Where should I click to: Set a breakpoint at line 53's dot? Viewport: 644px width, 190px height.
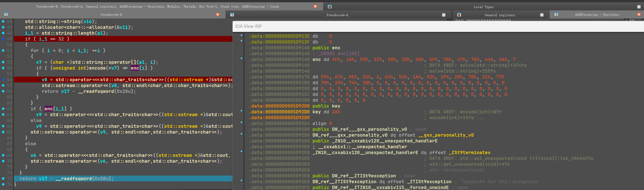(x=3, y=62)
